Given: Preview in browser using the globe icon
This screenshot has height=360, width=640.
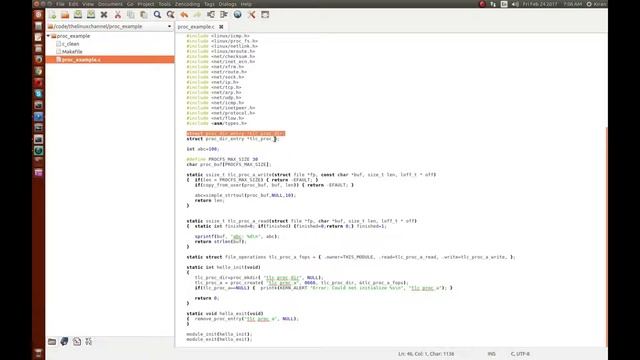Looking at the screenshot, I should click(238, 15).
